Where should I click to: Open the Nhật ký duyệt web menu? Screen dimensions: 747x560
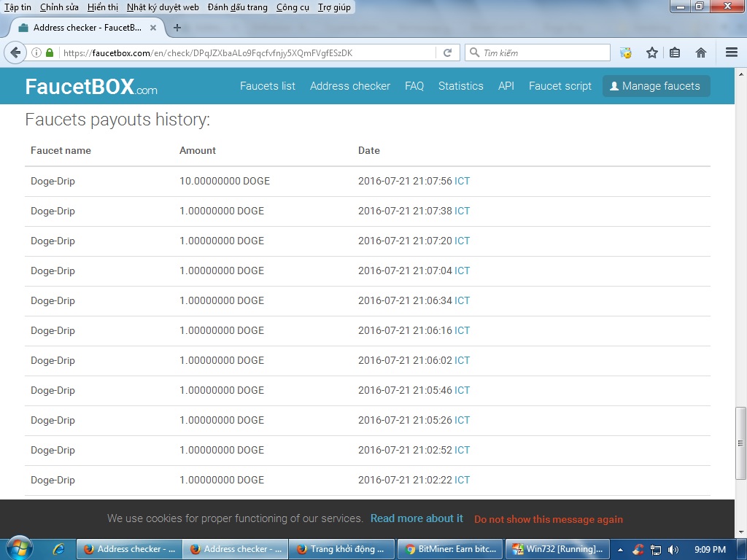coord(163,7)
